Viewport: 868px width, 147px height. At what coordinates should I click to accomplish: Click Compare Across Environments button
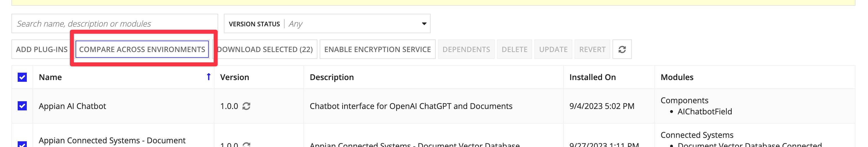point(142,49)
